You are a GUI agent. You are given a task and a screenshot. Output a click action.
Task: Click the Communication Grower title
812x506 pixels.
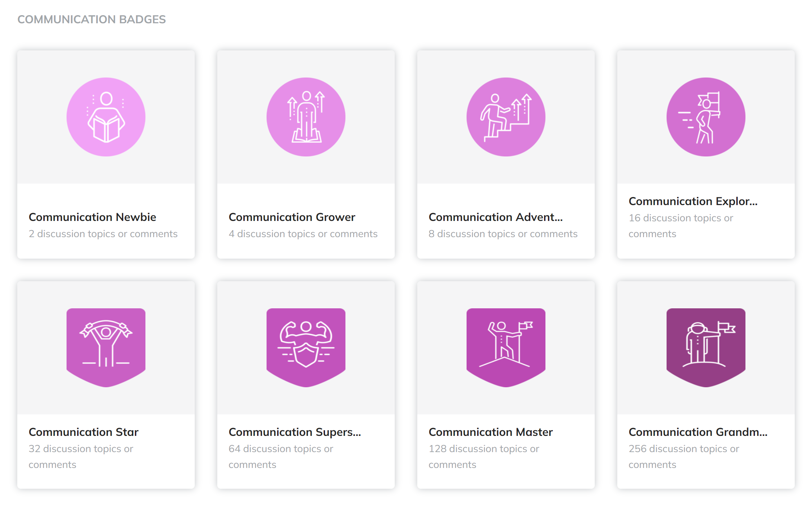[292, 217]
